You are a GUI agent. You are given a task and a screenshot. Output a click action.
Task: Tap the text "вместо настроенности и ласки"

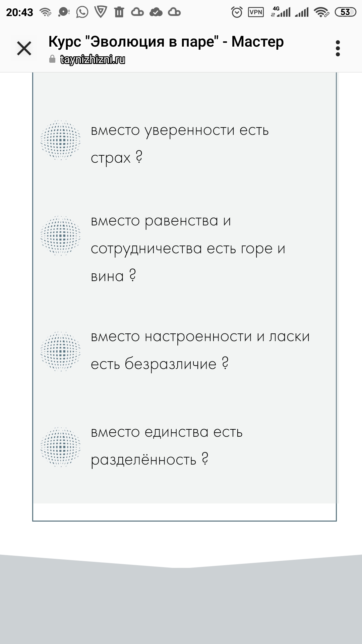(200, 350)
